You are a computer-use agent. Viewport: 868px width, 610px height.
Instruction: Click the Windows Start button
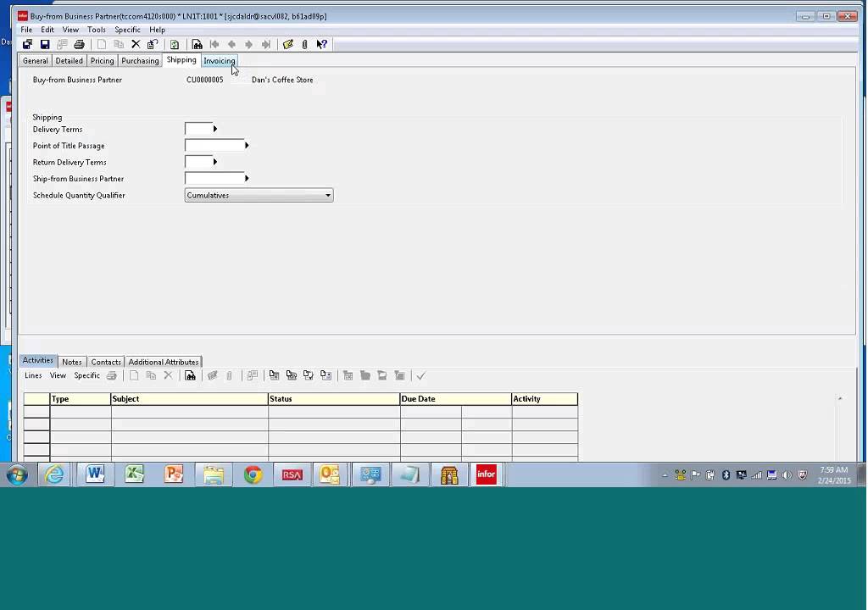17,475
